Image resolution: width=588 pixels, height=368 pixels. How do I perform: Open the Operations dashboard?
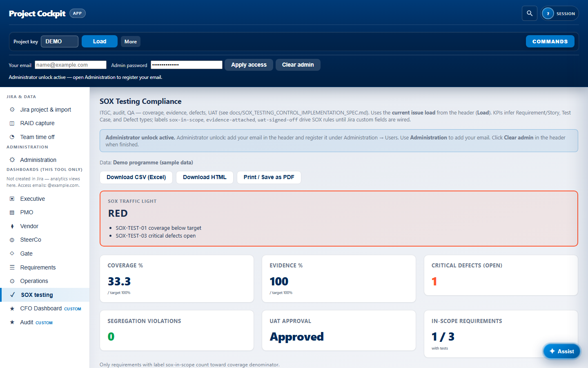pos(45,281)
